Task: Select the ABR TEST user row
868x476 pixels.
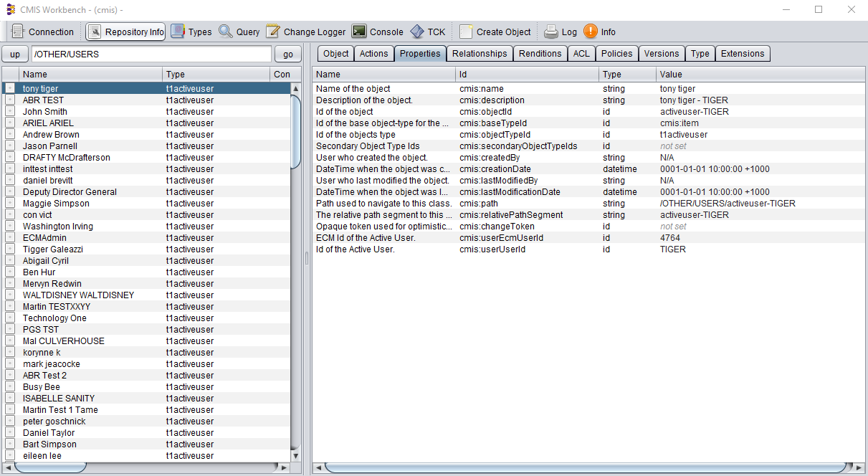Action: [147, 100]
